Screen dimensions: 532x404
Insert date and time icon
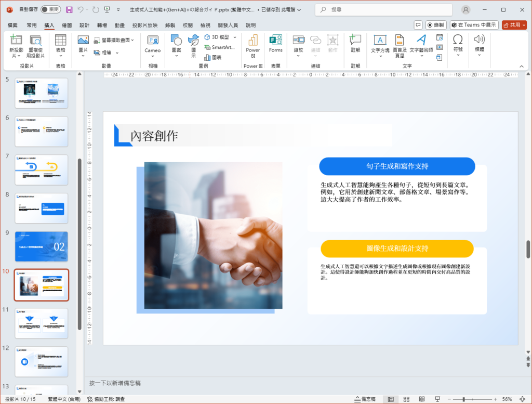click(x=440, y=37)
